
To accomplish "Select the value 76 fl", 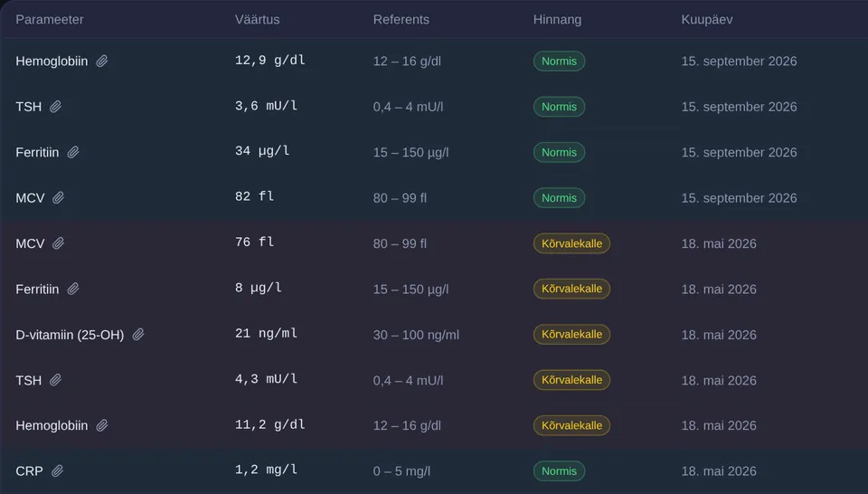I will (x=254, y=242).
